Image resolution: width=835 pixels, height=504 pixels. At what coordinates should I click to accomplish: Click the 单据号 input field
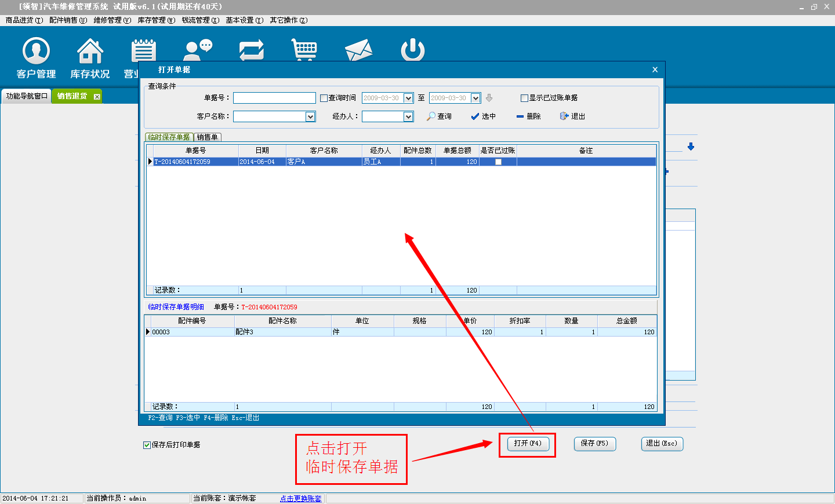pos(274,98)
